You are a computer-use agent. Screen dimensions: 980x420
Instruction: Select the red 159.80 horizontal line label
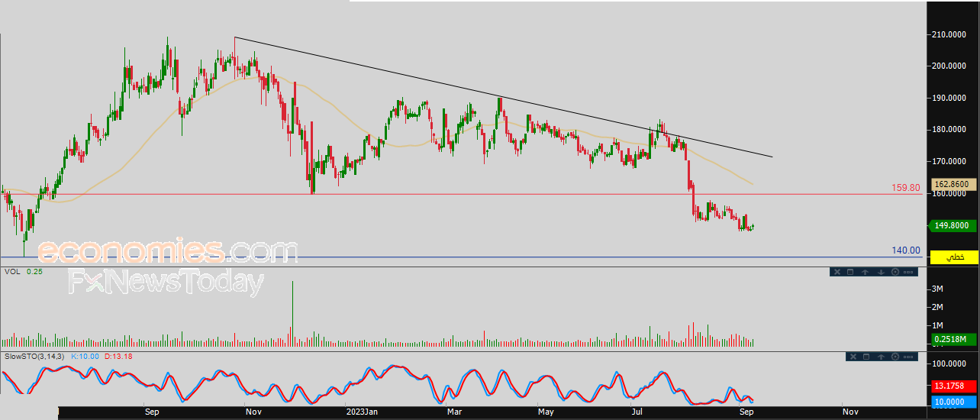(905, 187)
